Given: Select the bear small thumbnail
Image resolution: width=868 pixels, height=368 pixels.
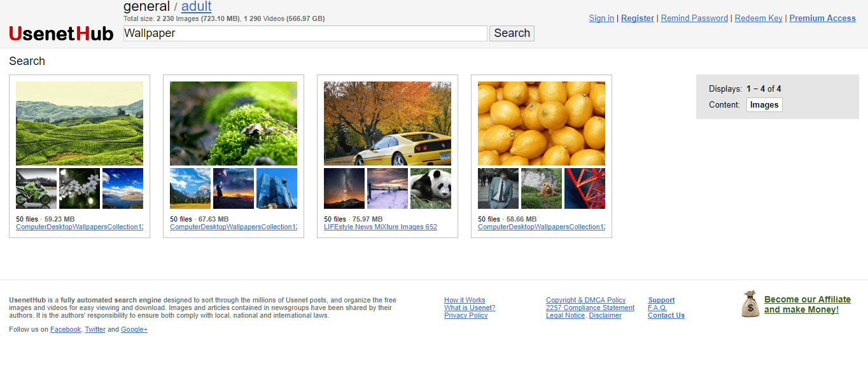Looking at the screenshot, I should coord(542,188).
